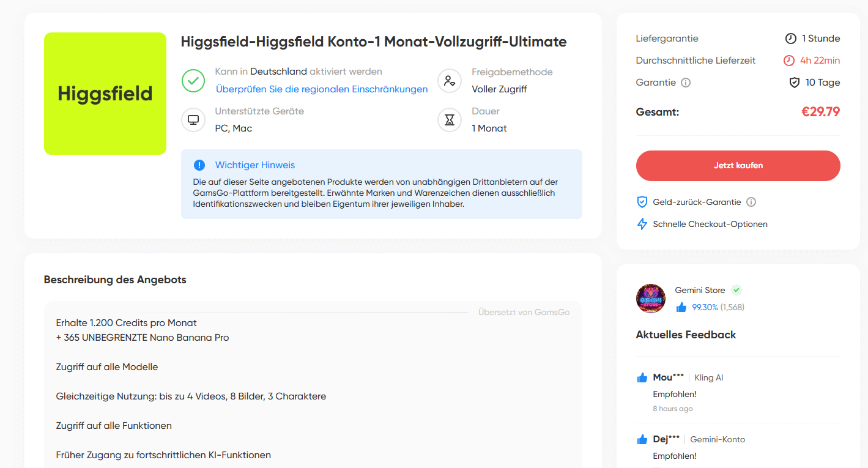Click the info icon beside Geld-zurück-Garantie
868x468 pixels.
pos(751,202)
